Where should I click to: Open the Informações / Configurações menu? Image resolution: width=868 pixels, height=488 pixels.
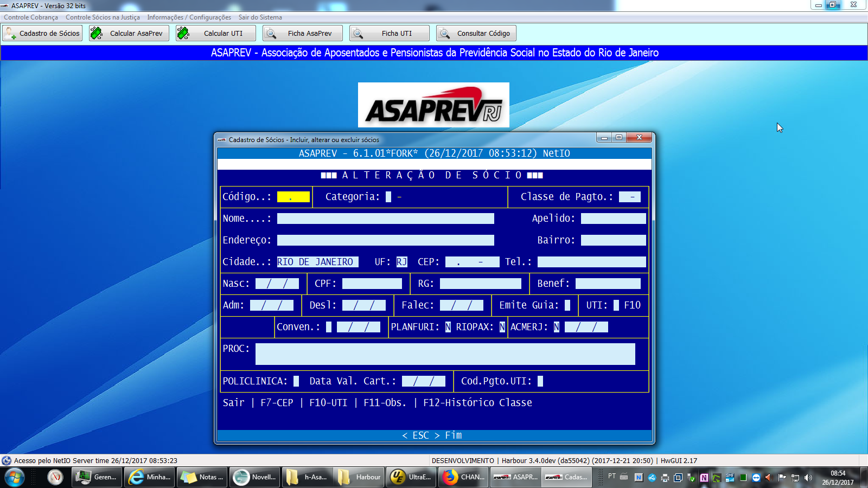coord(189,17)
